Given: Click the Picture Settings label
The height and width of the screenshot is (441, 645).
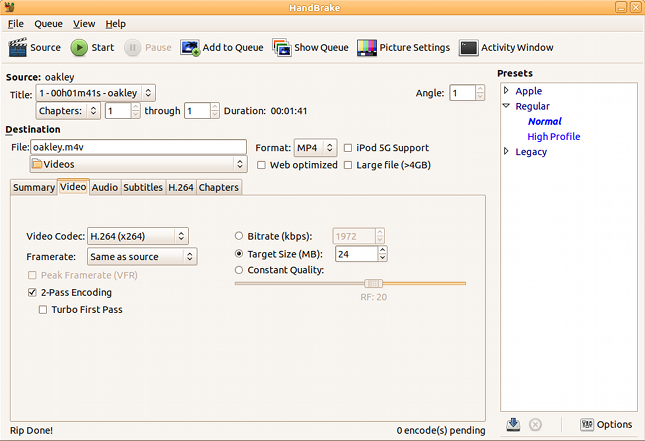Looking at the screenshot, I should coord(415,48).
